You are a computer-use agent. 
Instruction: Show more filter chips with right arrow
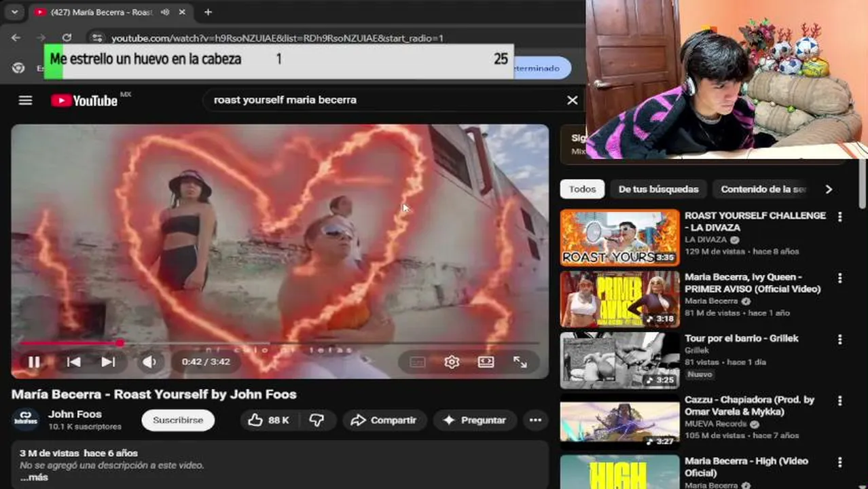829,189
